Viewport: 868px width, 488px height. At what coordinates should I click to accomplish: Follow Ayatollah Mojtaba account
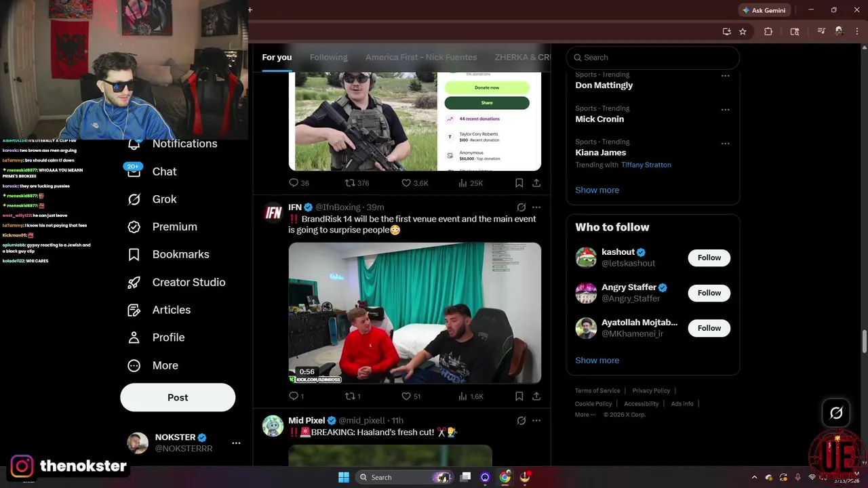pos(709,328)
